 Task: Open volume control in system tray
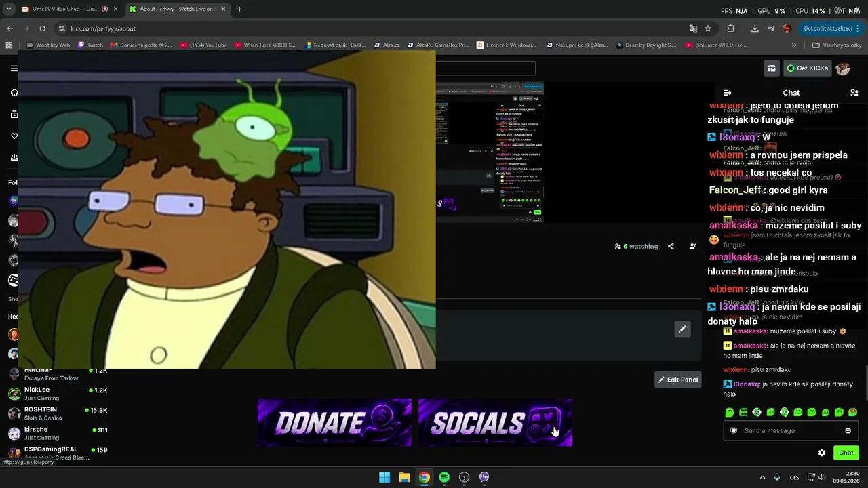(821, 477)
